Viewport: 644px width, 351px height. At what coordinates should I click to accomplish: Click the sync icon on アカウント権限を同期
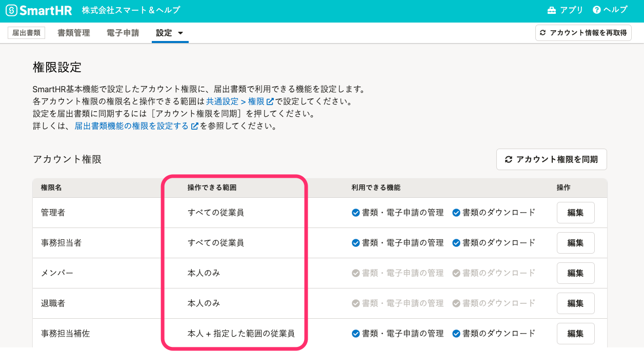508,159
